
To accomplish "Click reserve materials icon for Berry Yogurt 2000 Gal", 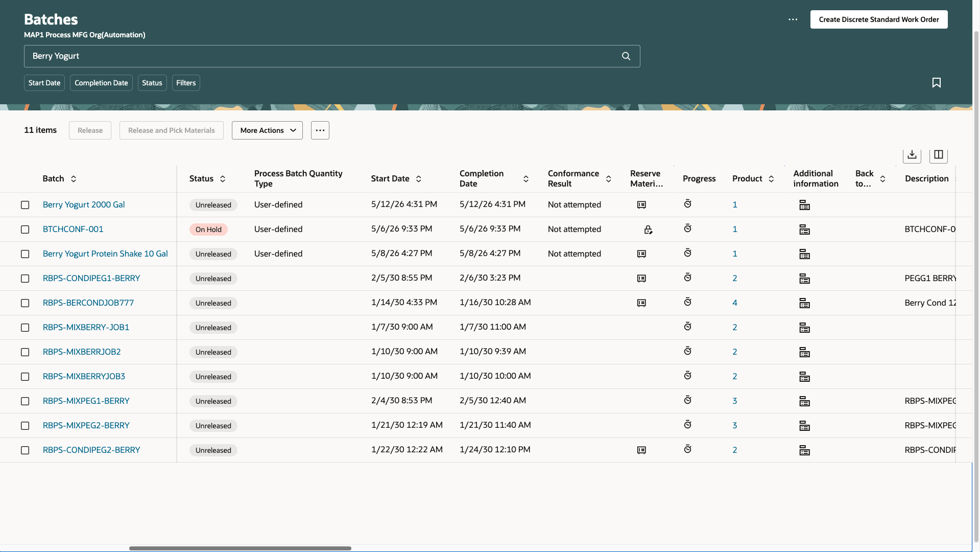I will [x=641, y=205].
